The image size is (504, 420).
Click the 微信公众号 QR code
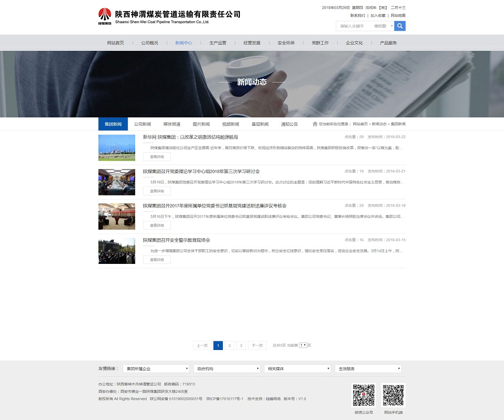point(363,395)
